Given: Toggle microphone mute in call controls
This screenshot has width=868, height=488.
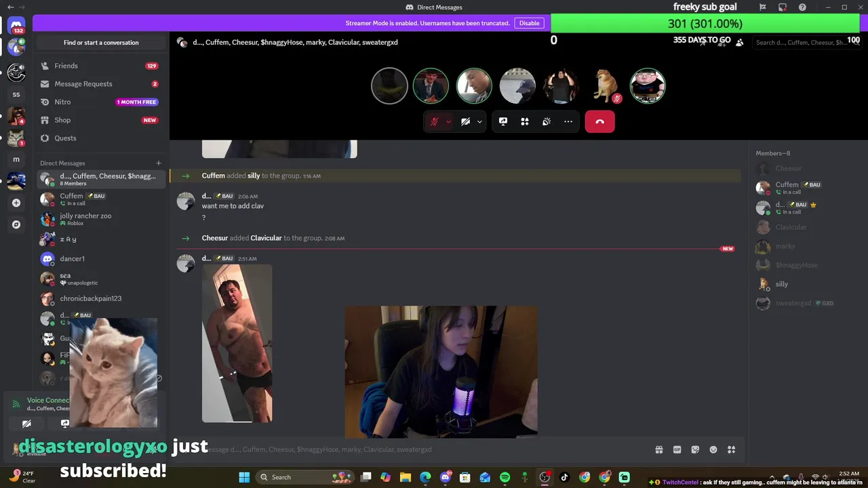Looking at the screenshot, I should click(x=434, y=121).
